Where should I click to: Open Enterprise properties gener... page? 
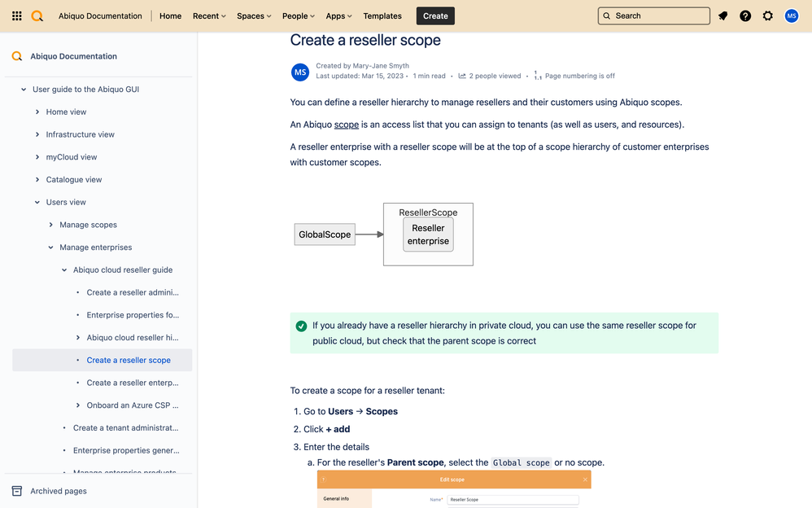click(126, 450)
